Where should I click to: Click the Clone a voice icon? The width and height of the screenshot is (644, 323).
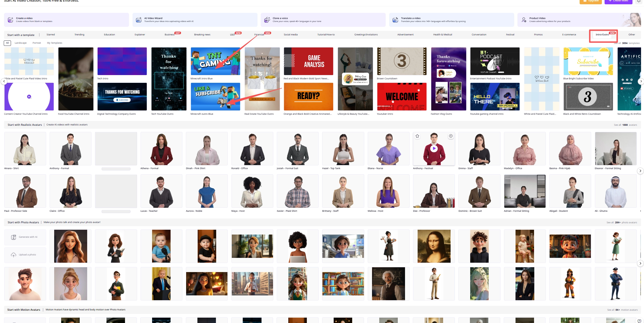267,20
